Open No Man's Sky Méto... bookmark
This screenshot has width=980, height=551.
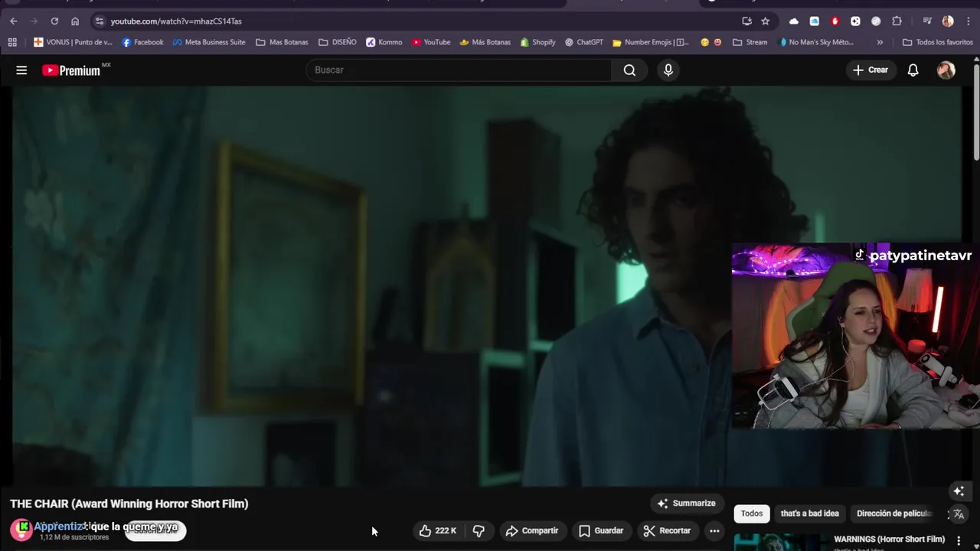pos(816,42)
